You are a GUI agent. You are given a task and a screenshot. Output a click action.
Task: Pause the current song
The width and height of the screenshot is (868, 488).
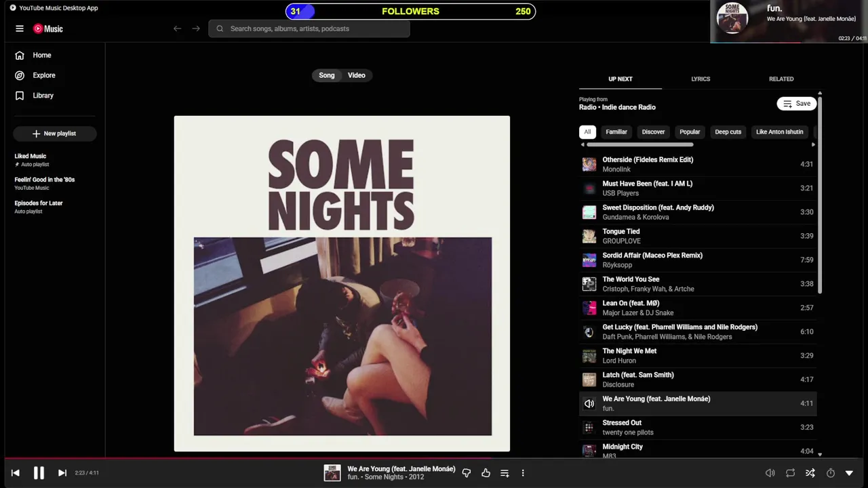click(x=39, y=473)
